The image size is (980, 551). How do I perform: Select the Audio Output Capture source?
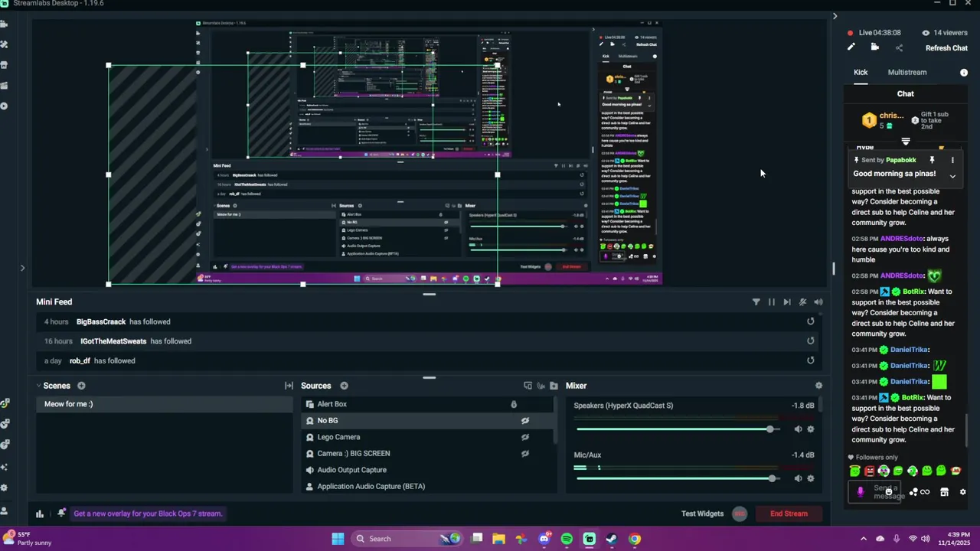point(428,470)
